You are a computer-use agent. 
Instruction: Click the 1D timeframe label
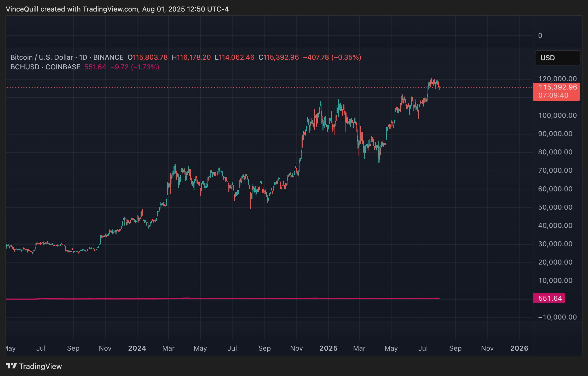pyautogui.click(x=82, y=57)
